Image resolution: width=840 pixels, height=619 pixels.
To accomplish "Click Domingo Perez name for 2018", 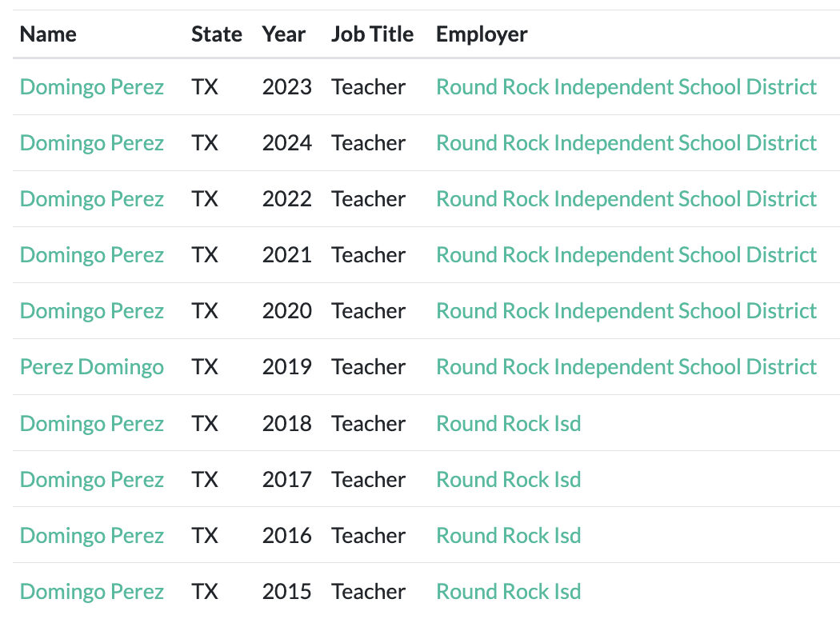I will click(91, 423).
